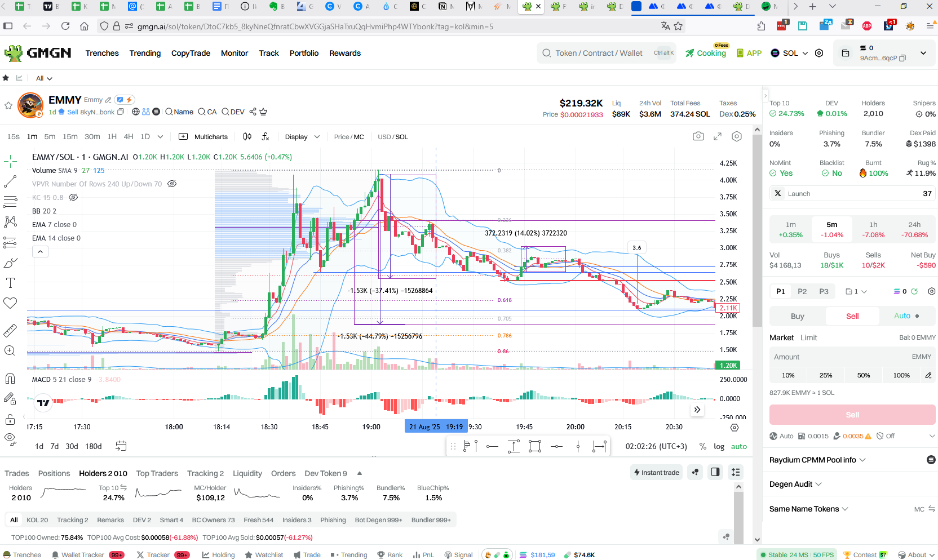Open the wallet icon in header
Viewport: 938px width, 560px height.
coord(846,53)
